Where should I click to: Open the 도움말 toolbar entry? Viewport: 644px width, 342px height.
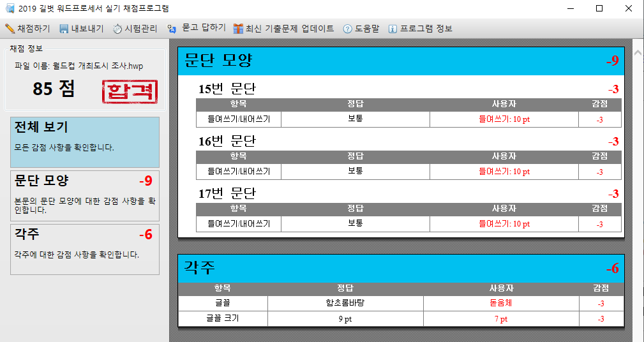(x=361, y=29)
